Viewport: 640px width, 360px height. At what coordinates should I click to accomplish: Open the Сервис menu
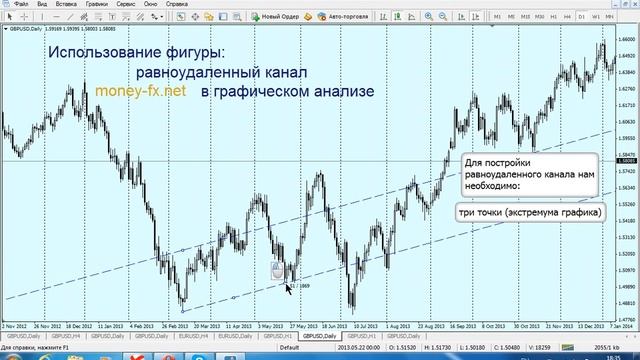(126, 4)
